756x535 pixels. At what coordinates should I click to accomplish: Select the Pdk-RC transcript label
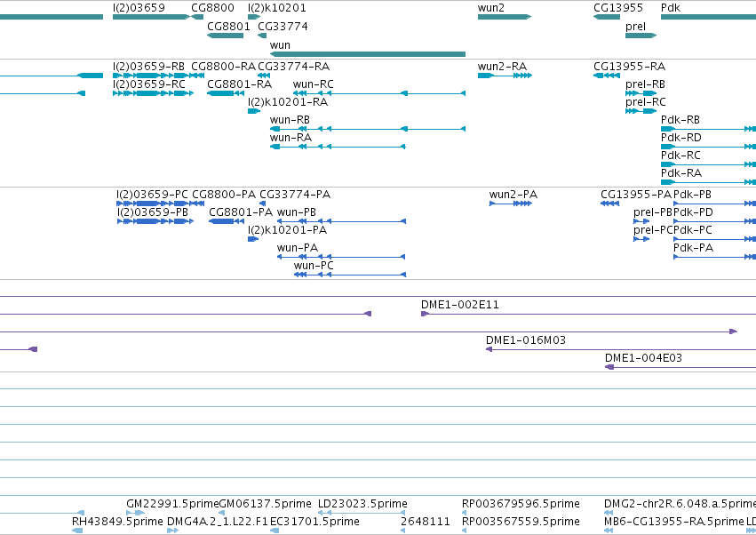click(x=680, y=156)
